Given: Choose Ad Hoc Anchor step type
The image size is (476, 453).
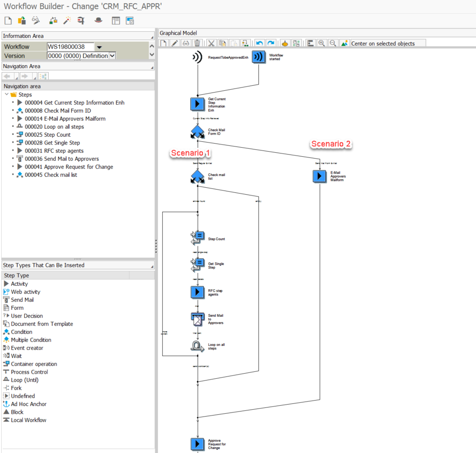Looking at the screenshot, I should tap(29, 404).
